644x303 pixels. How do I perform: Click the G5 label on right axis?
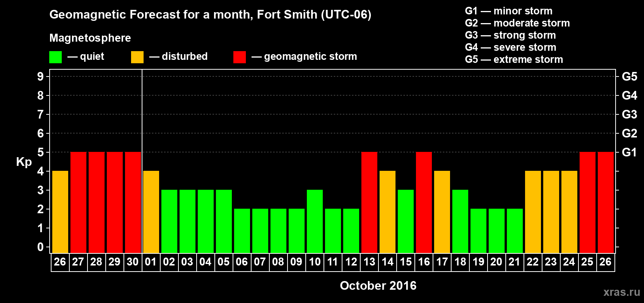pos(629,77)
